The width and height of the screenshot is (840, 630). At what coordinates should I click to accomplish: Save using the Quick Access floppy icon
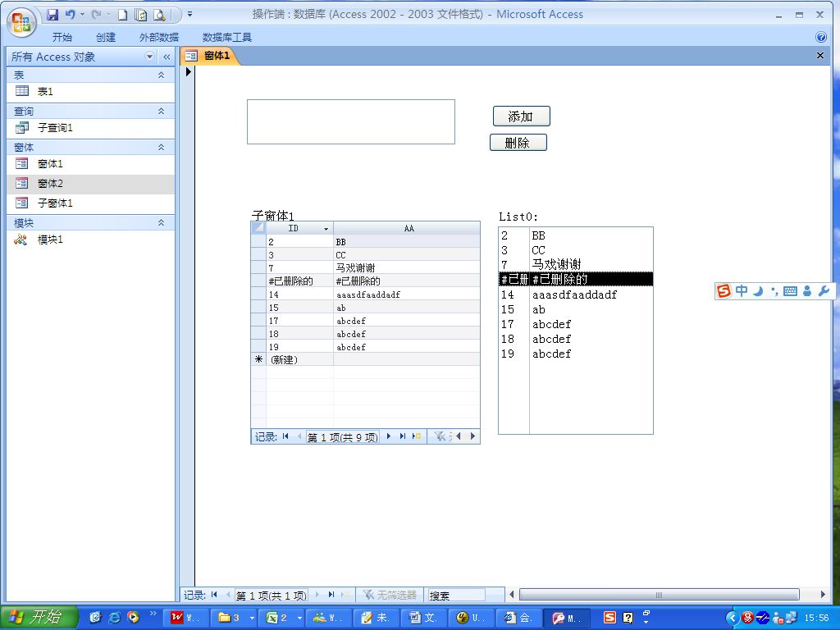pyautogui.click(x=52, y=15)
